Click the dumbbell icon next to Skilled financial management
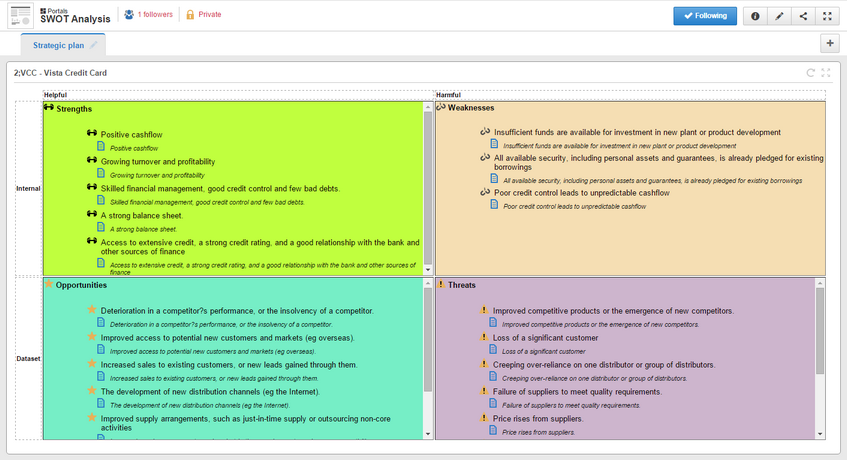 click(x=92, y=187)
